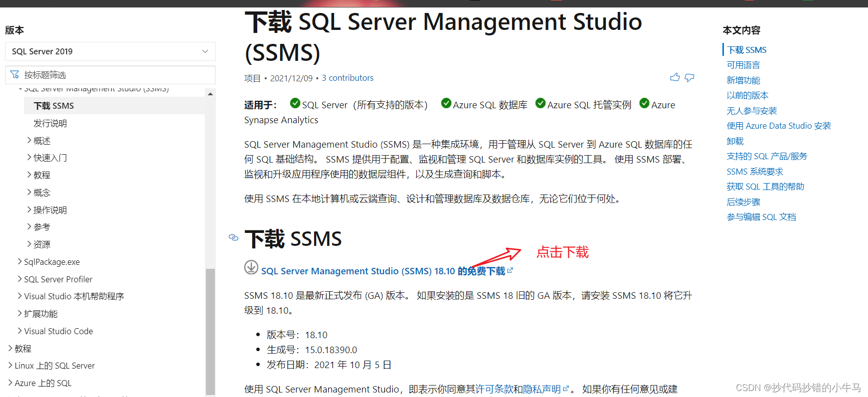Screen dimensions: 868x397
Task: Click the scroll-up arrow of the sidebar scrollbar
Action: pyautogui.click(x=210, y=94)
